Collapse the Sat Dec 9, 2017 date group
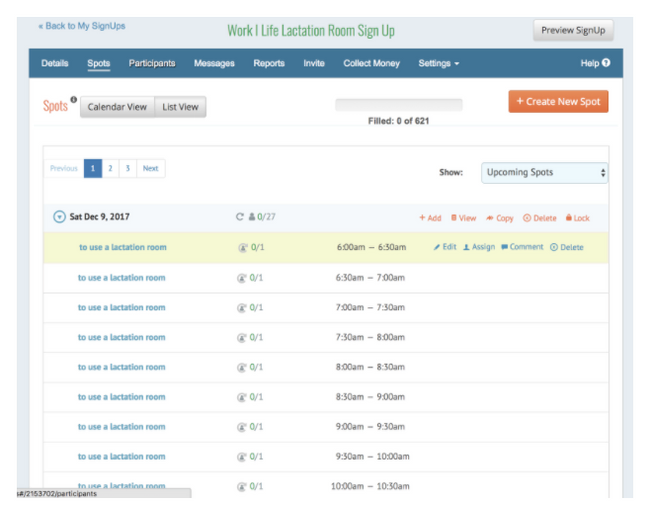Viewport: 650px width, 509px height. (x=59, y=217)
